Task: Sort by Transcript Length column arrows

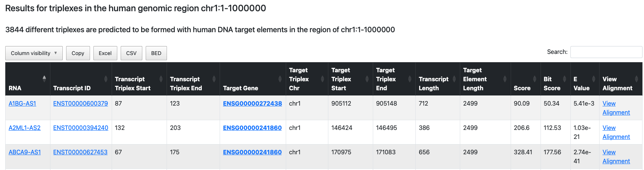Action: [x=454, y=79]
